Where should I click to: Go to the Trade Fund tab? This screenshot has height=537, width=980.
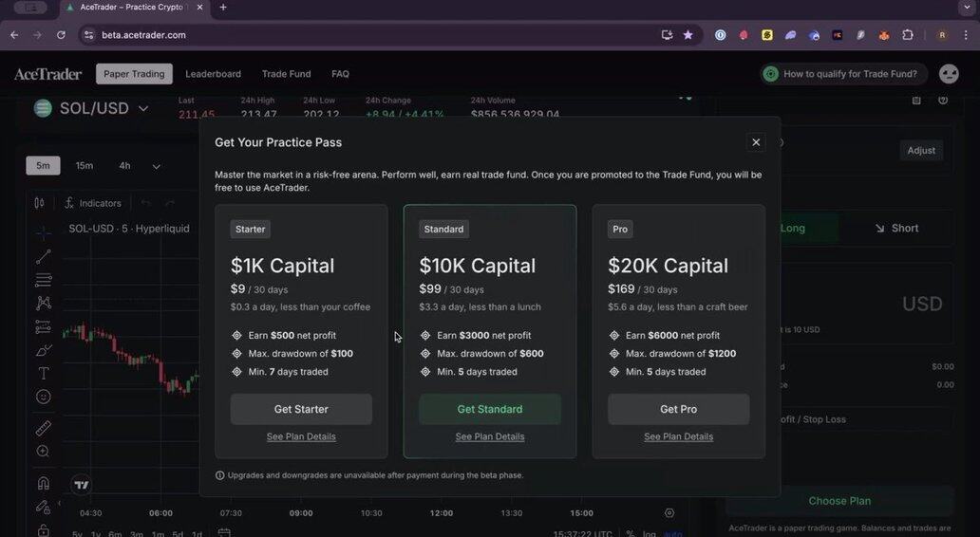(x=286, y=74)
